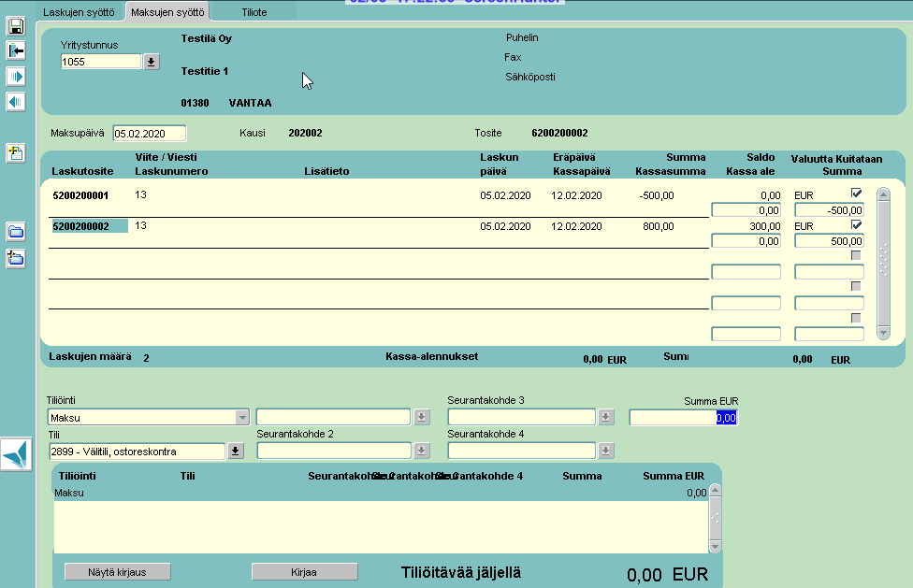This screenshot has height=588, width=913.
Task: Open the plain blue folder icon
Action: tap(15, 232)
